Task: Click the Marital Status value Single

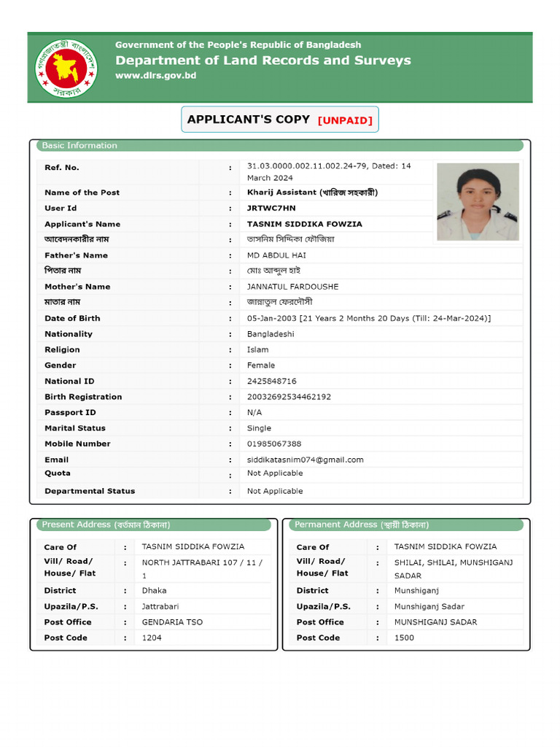Action: click(x=259, y=428)
